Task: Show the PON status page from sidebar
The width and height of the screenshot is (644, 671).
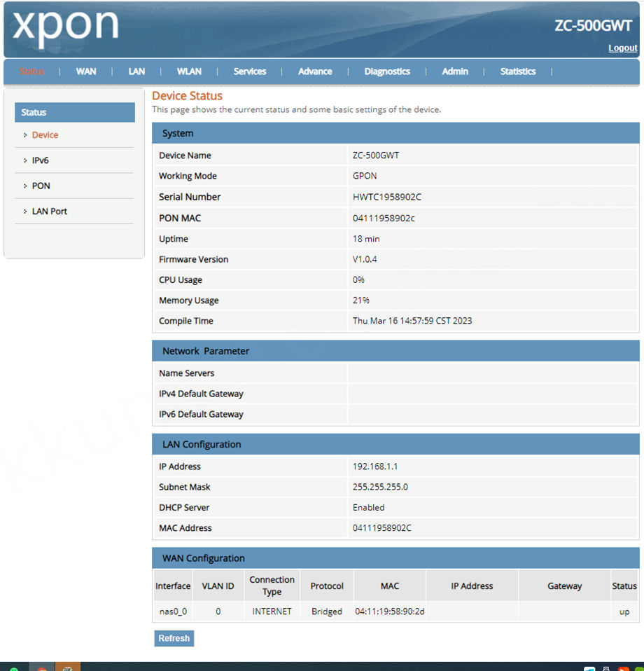Action: click(41, 186)
